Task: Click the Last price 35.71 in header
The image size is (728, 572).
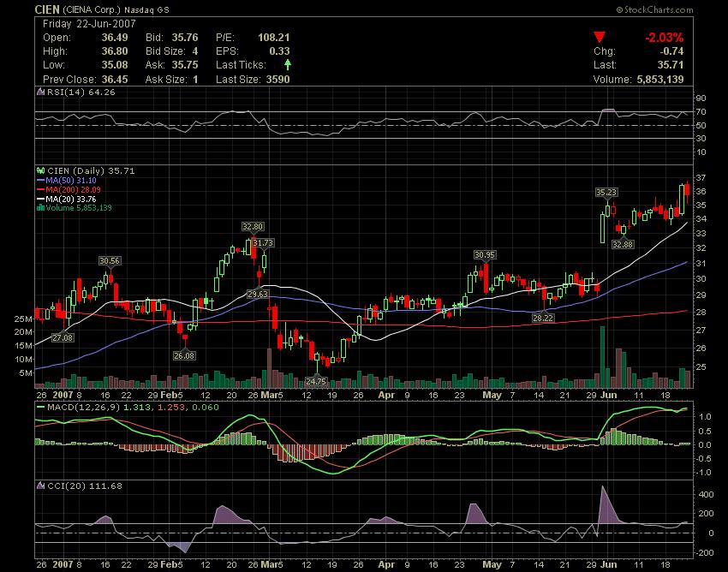Action: [671, 64]
